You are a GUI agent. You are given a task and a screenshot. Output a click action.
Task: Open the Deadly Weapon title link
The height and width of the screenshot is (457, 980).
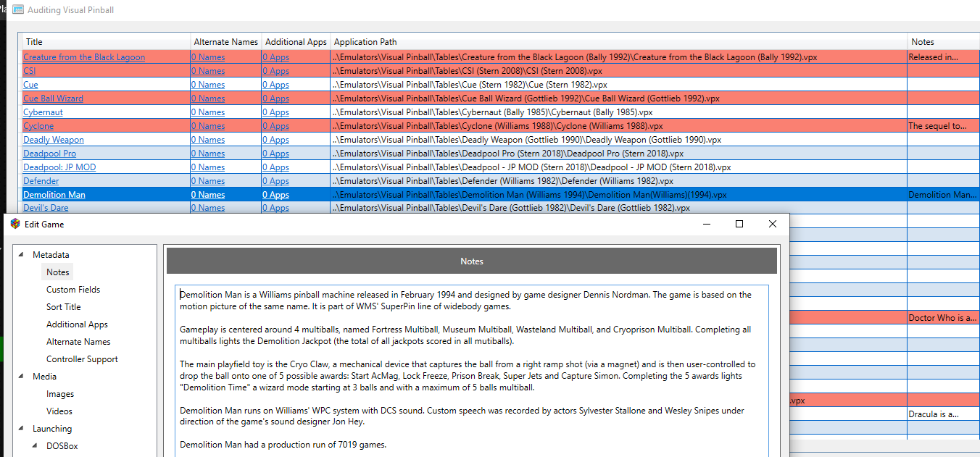54,140
